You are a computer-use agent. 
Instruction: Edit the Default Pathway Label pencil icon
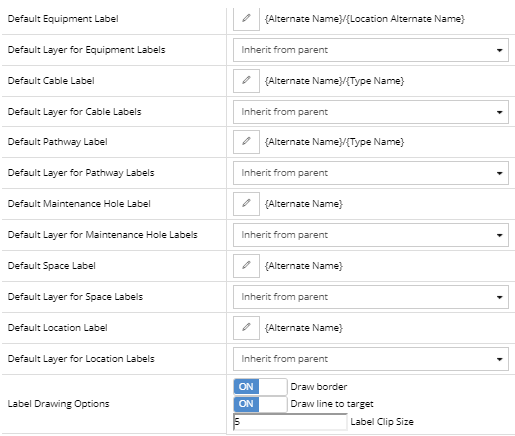[246, 142]
